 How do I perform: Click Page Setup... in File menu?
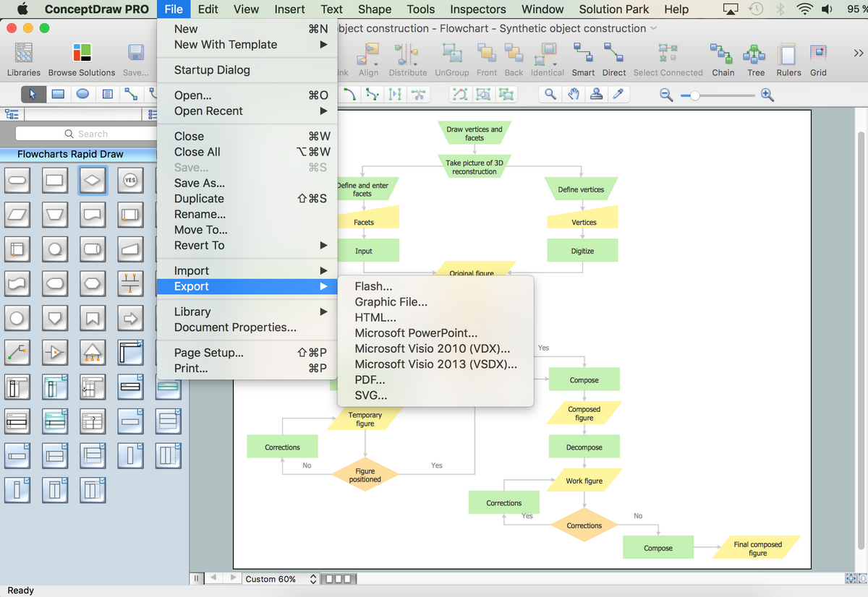[x=208, y=353]
